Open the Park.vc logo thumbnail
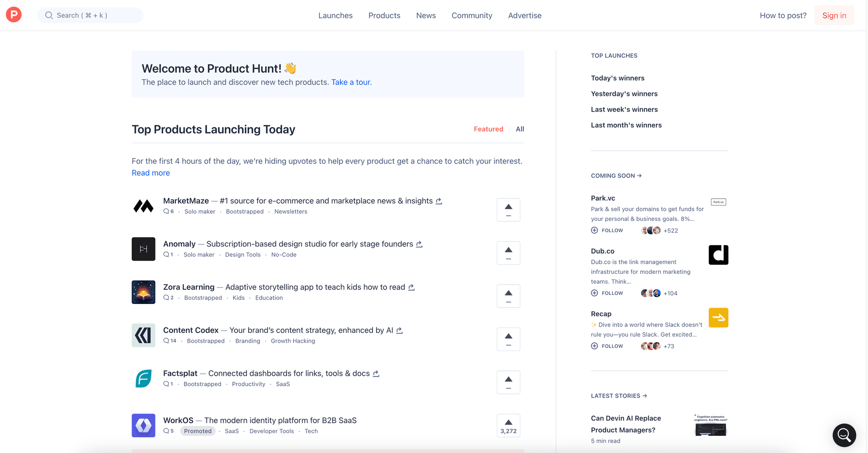868x453 pixels. [718, 202]
